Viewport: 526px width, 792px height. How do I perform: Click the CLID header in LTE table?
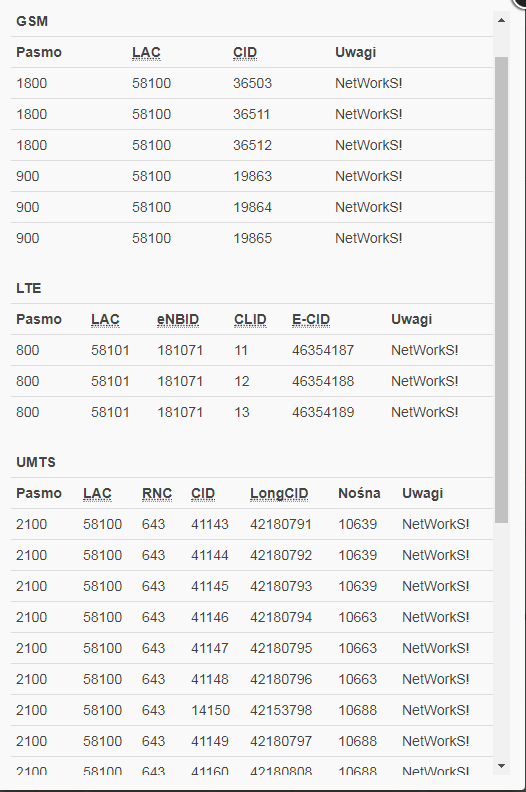click(250, 319)
